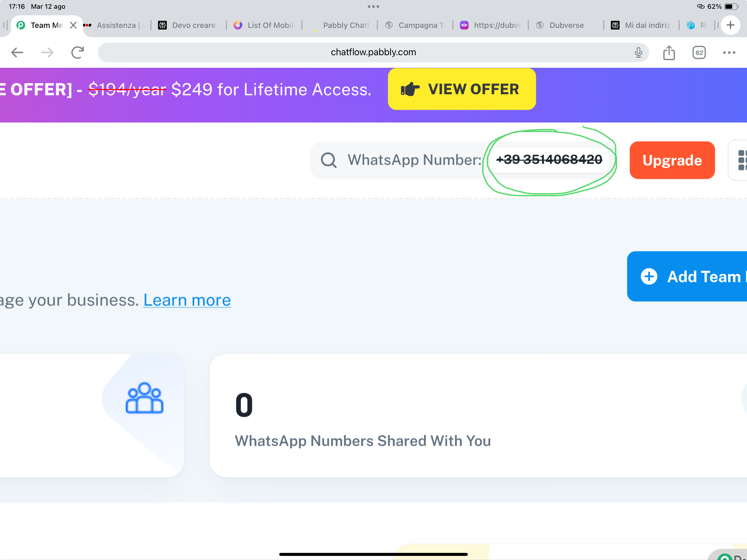Viewport: 747px width, 560px height.
Task: Select the WhatsApp number +39 3514068420
Action: [549, 159]
